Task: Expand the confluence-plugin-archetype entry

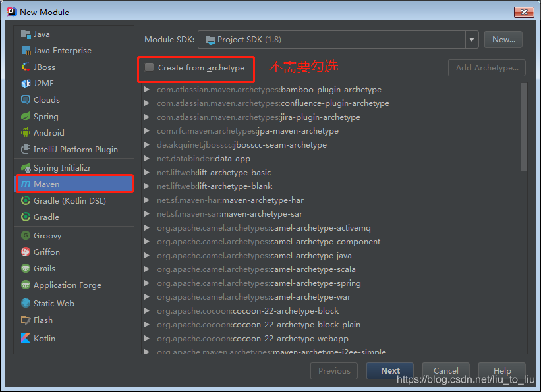Action: coord(147,103)
